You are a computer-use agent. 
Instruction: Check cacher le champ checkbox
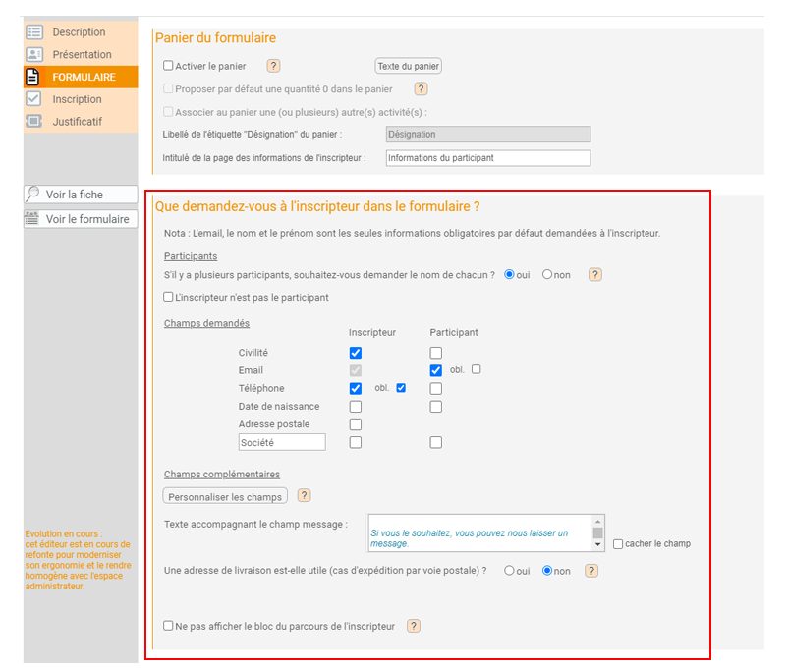618,544
